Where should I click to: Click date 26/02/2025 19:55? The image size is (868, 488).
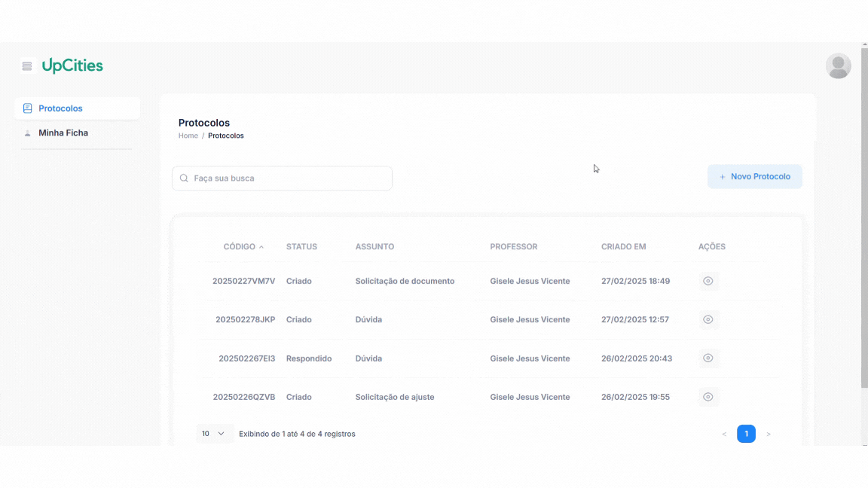coord(635,398)
